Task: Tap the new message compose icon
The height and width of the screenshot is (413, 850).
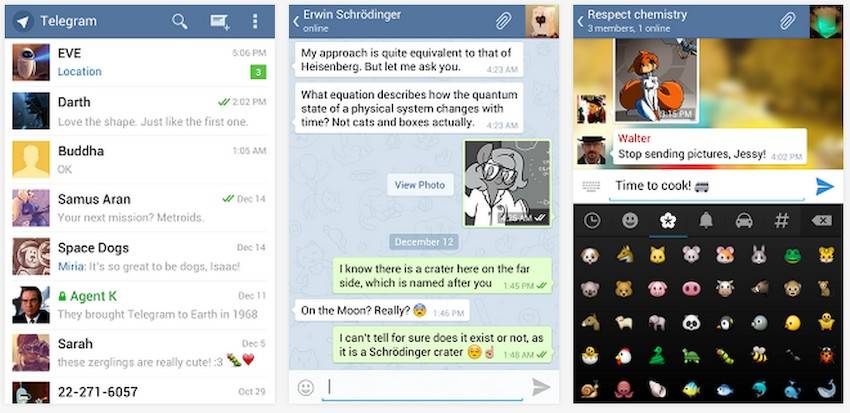Action: [x=220, y=22]
